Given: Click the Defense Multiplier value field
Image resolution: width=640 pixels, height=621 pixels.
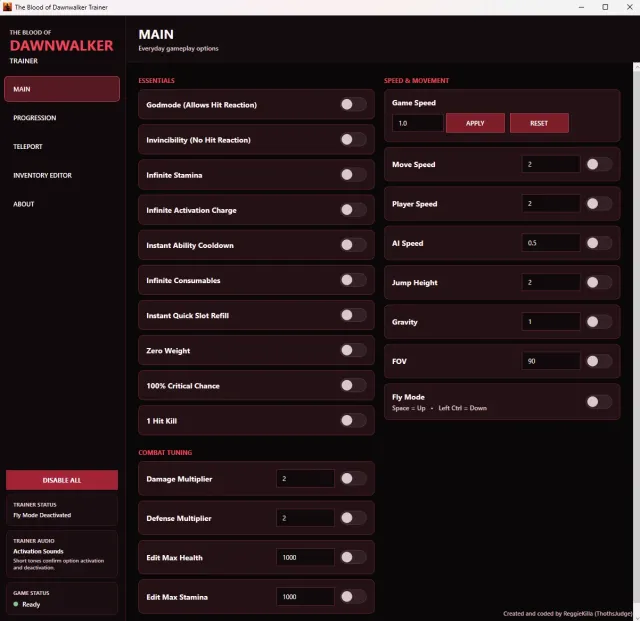Looking at the screenshot, I should coord(305,518).
